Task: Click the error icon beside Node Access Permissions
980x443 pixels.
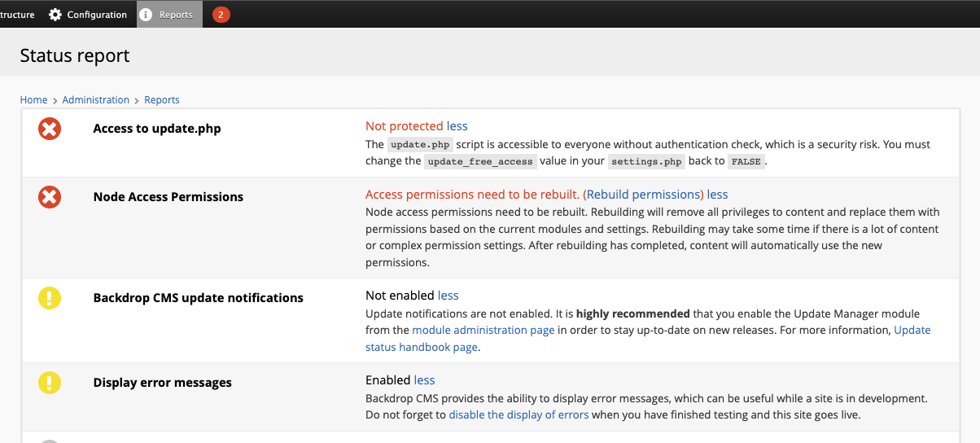Action: coord(50,197)
